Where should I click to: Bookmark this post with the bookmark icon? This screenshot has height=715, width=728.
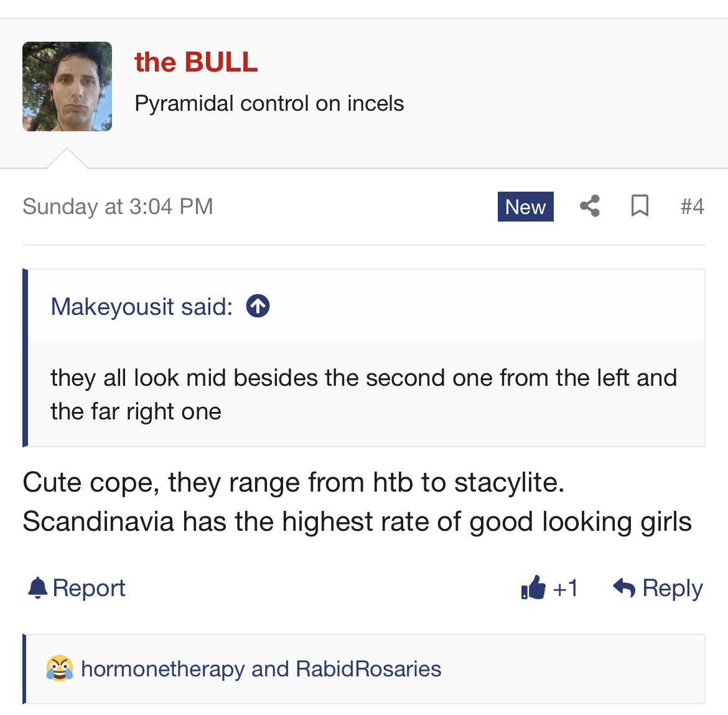pyautogui.click(x=640, y=206)
